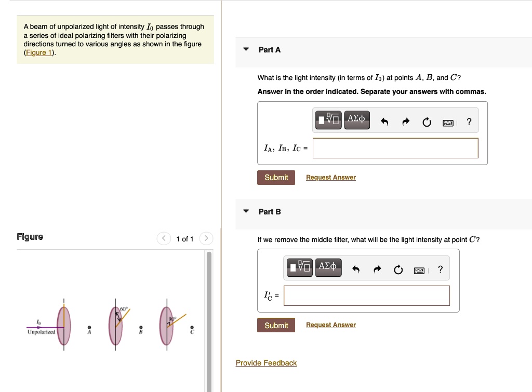Open Greek symbols menu in Part B
Screen dimensions: 532x392
[x=328, y=267]
